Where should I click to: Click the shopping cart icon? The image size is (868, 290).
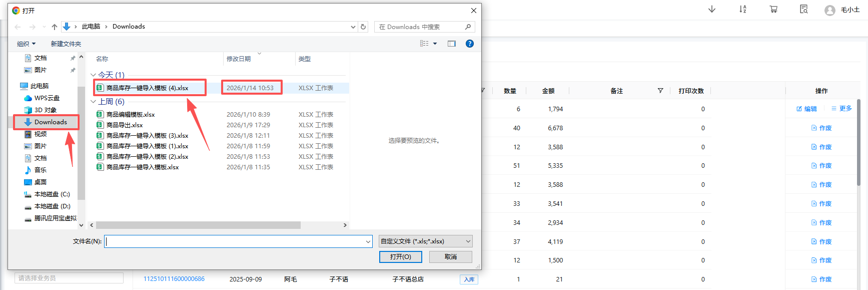pyautogui.click(x=773, y=10)
